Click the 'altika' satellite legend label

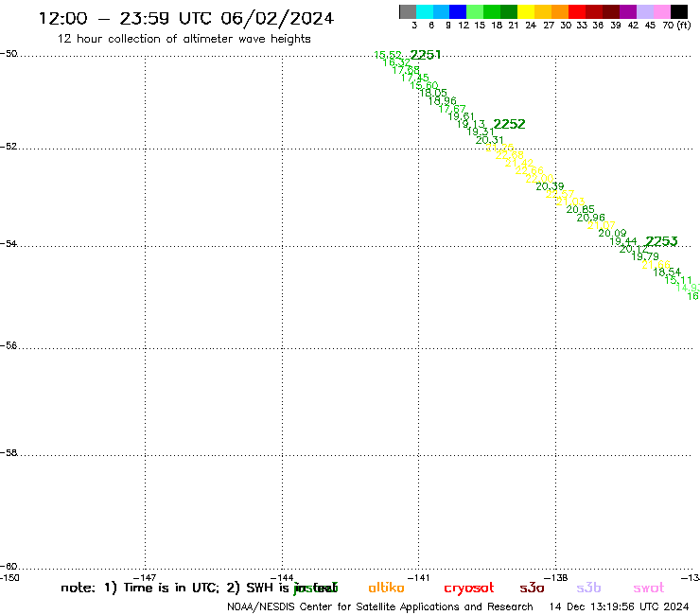386,588
